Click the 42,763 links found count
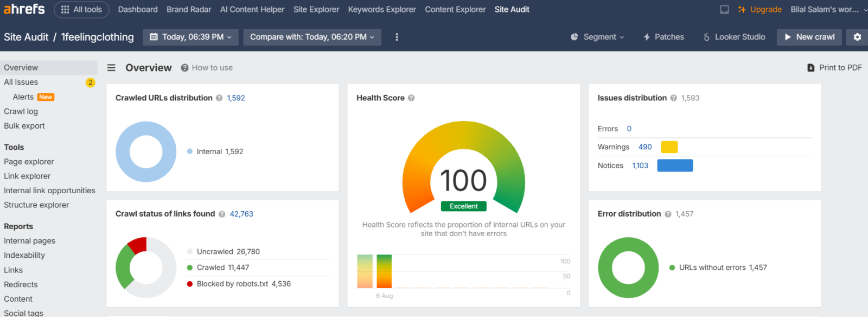This screenshot has height=317, width=868. tap(241, 214)
